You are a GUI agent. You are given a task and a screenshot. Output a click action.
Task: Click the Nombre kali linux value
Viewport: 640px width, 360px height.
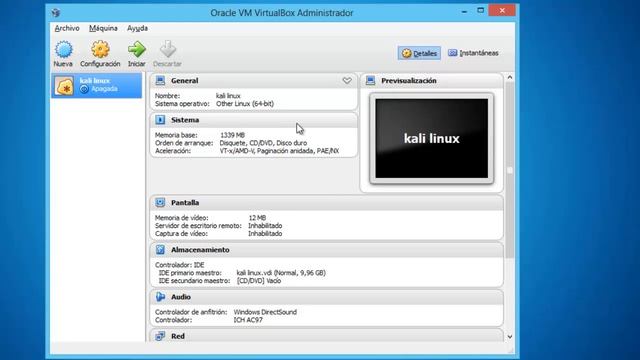pyautogui.click(x=228, y=96)
